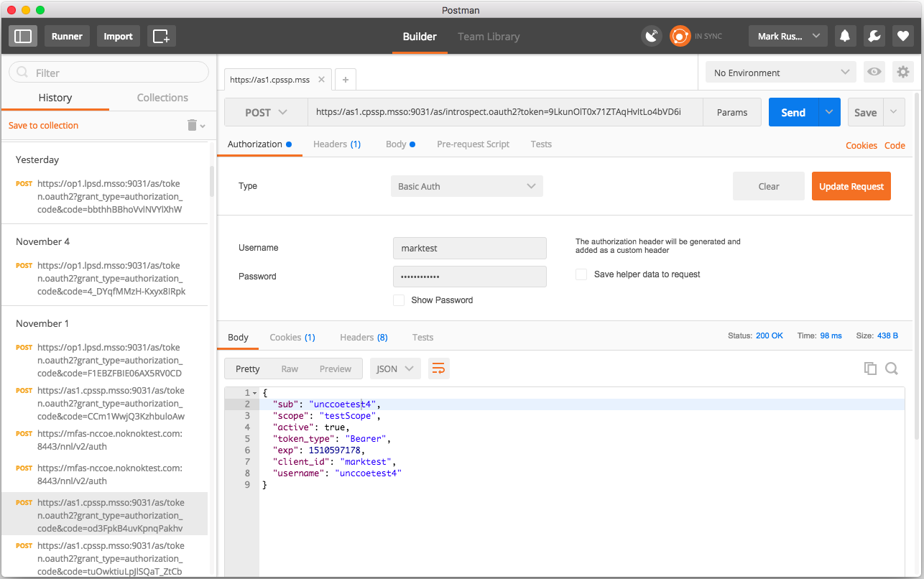Image resolution: width=924 pixels, height=579 pixels.
Task: Click the Password input field
Action: 470,277
